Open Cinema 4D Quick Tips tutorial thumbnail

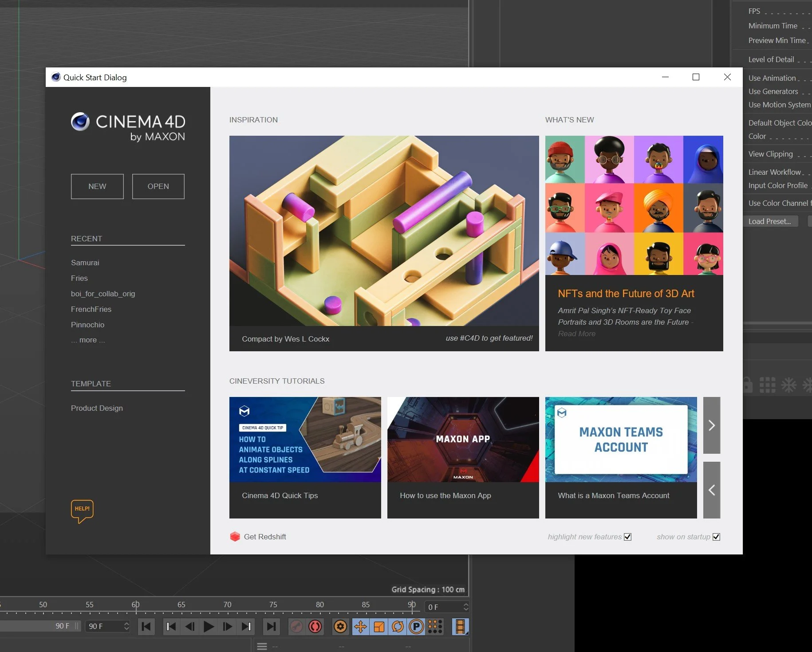305,440
